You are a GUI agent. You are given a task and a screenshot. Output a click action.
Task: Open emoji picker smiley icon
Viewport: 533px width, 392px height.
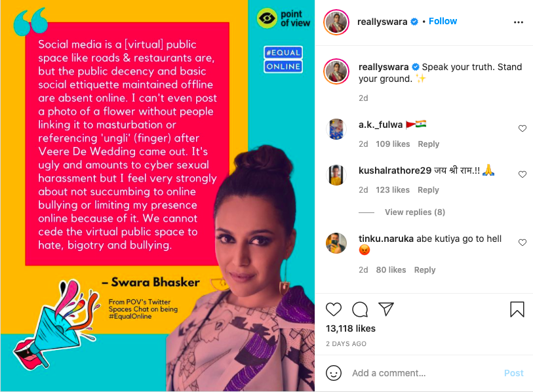334,373
